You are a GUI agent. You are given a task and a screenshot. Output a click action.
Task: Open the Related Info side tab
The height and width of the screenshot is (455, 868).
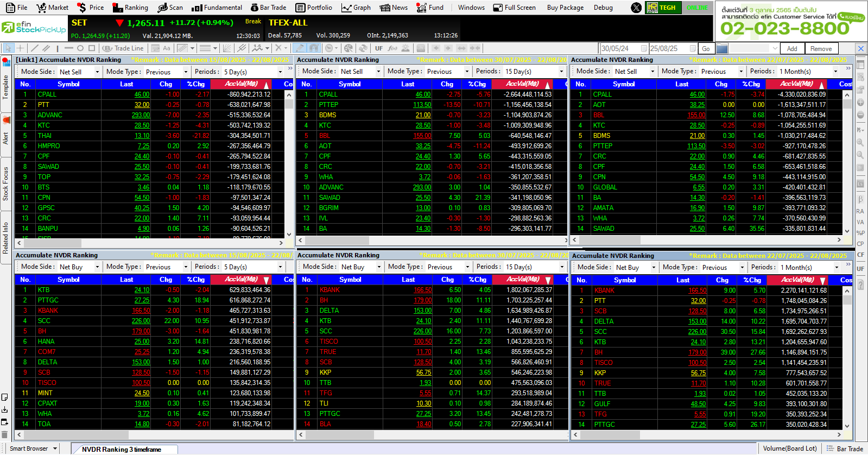6,238
